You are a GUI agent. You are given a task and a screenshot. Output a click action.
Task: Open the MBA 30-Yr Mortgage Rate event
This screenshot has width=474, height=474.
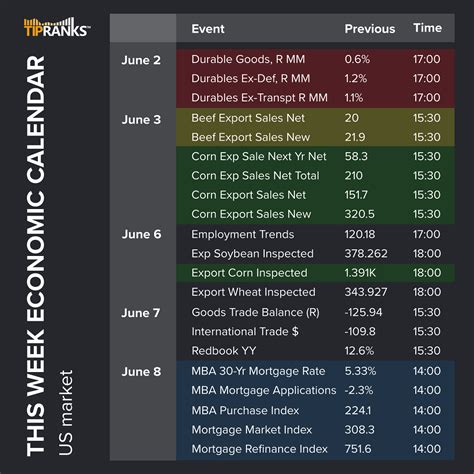coord(258,371)
